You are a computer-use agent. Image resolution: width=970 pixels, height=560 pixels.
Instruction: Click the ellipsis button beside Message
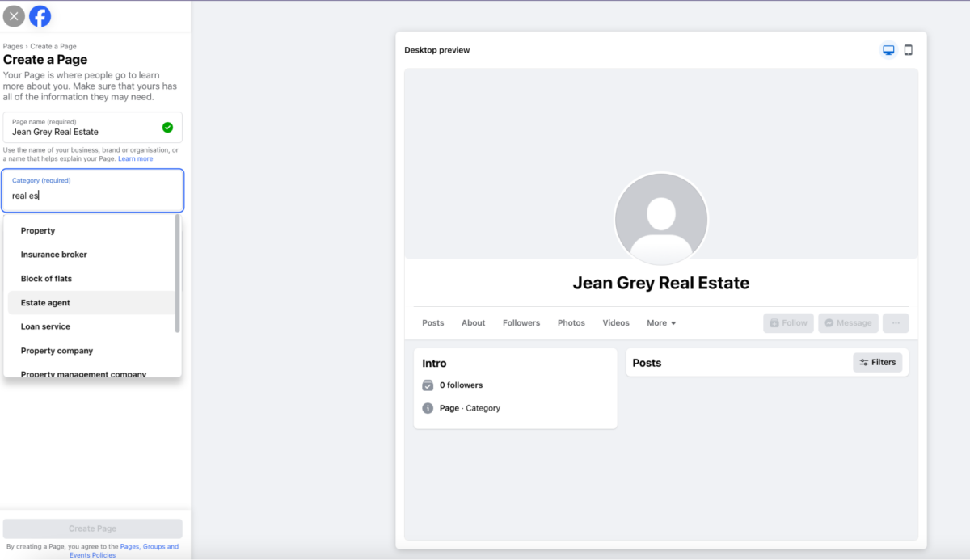pyautogui.click(x=895, y=322)
